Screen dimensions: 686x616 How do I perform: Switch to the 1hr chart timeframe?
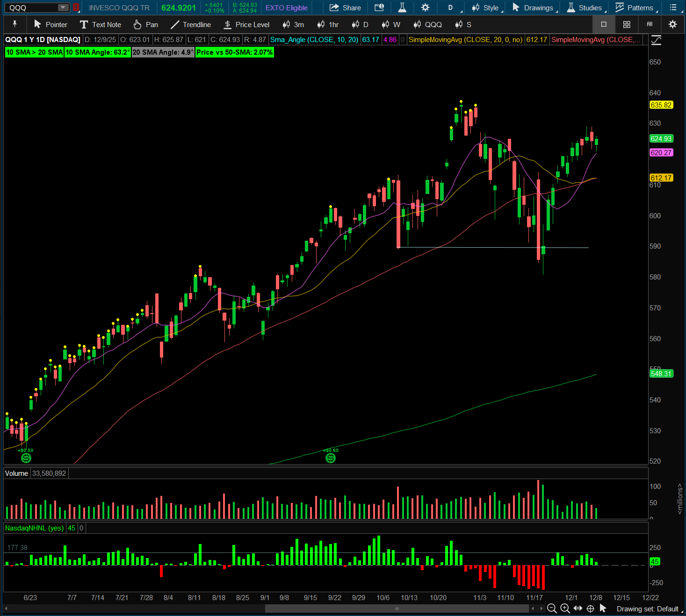328,24
